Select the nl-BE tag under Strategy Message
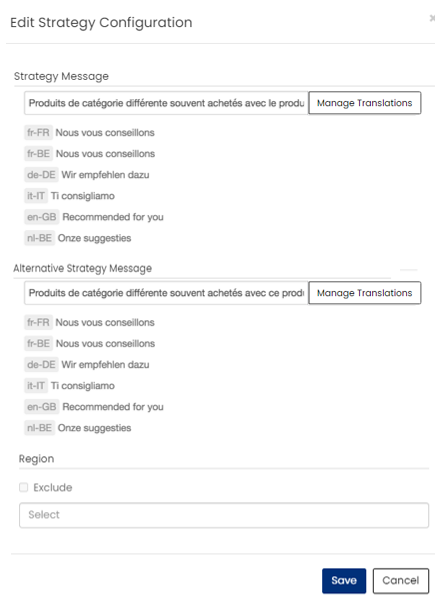The width and height of the screenshot is (435, 603). (39, 238)
